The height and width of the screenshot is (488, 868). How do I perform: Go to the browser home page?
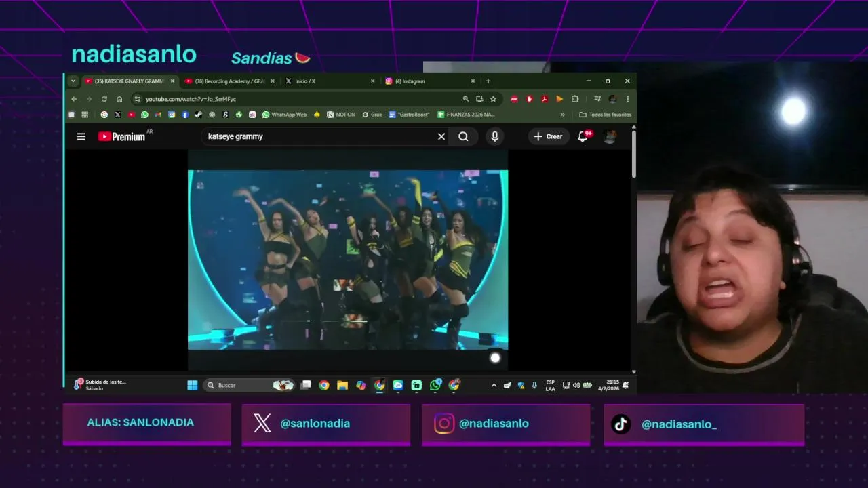[x=119, y=99]
